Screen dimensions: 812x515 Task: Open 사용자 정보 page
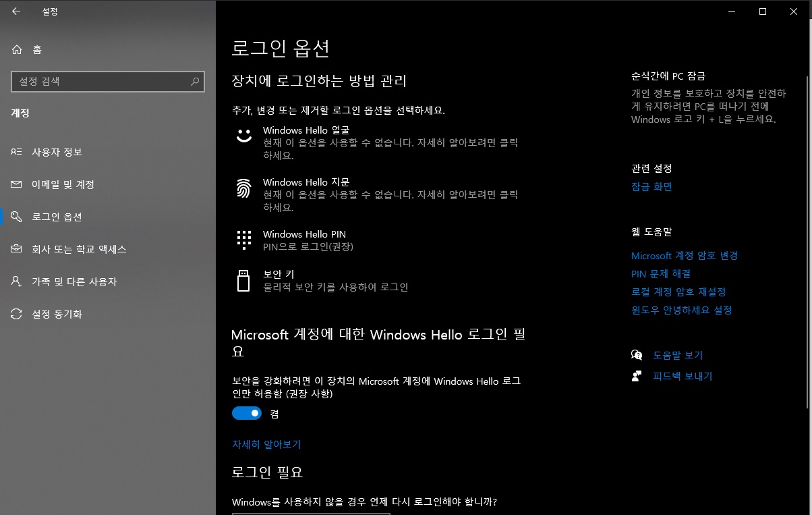pos(108,152)
